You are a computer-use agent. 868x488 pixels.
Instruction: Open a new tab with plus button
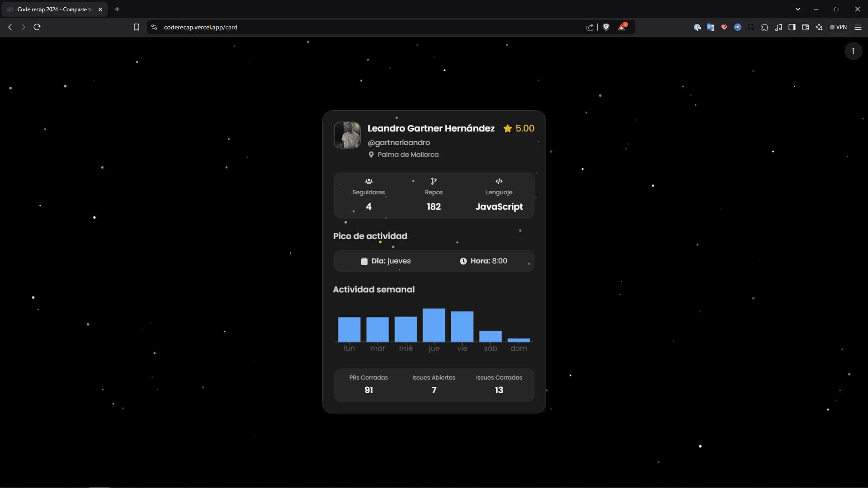[x=117, y=9]
